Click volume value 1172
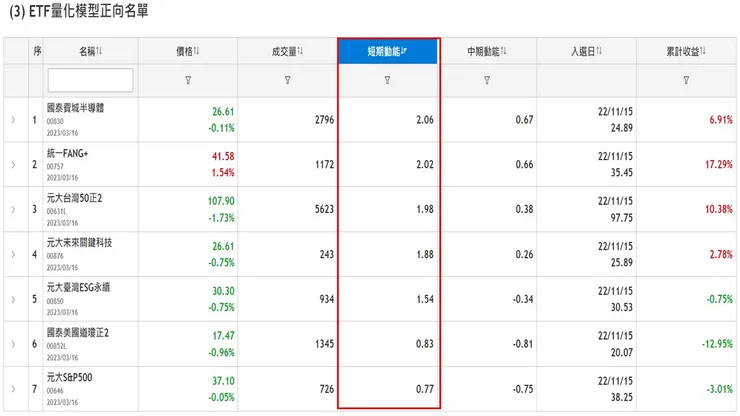 (324, 165)
